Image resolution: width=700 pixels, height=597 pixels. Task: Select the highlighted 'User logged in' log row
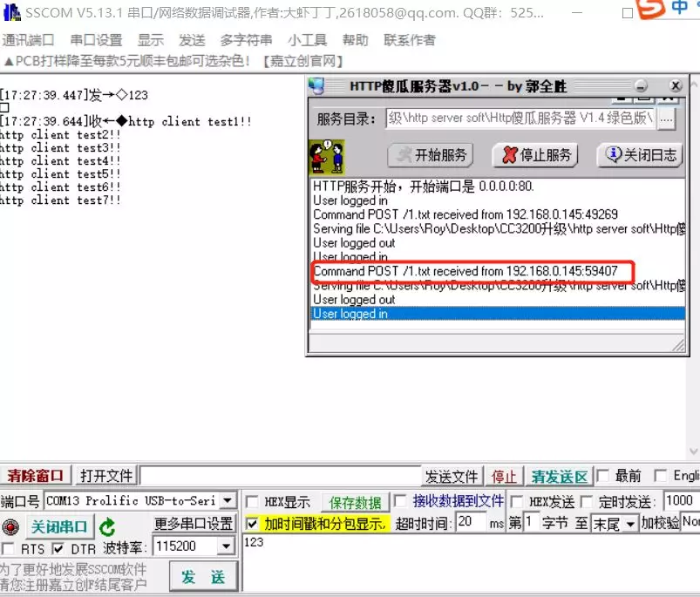499,314
